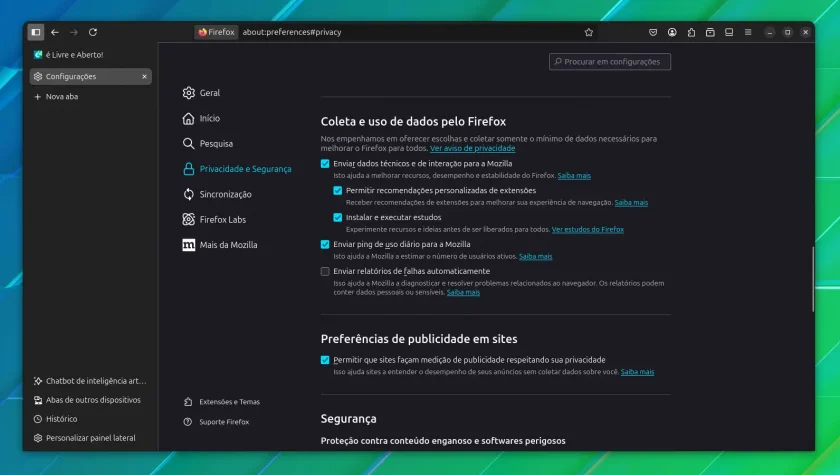Open the Geral settings category
Image resolution: width=840 pixels, height=475 pixels.
201,93
